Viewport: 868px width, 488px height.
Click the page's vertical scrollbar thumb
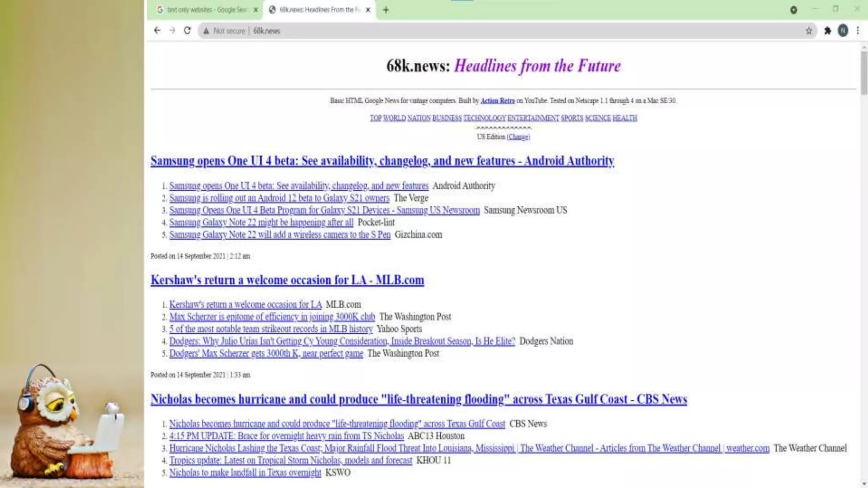click(x=864, y=72)
